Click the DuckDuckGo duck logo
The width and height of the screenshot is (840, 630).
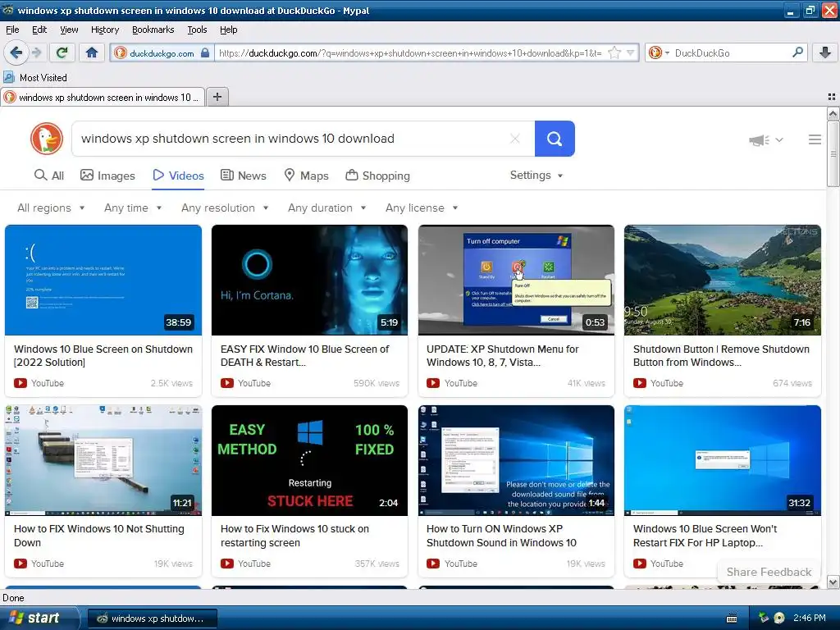tap(47, 139)
